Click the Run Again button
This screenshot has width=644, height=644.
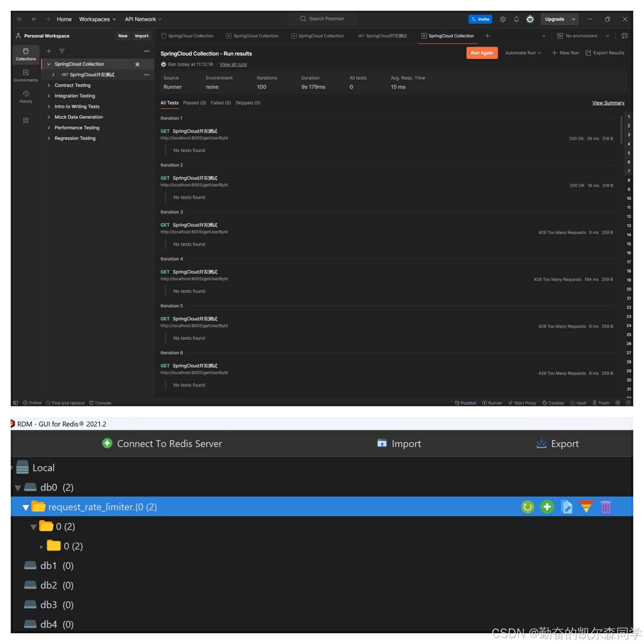click(482, 53)
